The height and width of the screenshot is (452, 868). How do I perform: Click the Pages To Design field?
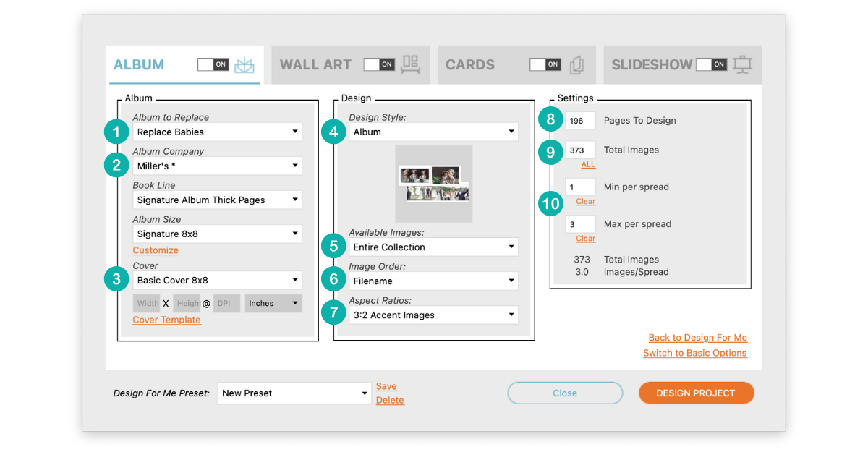tap(580, 121)
